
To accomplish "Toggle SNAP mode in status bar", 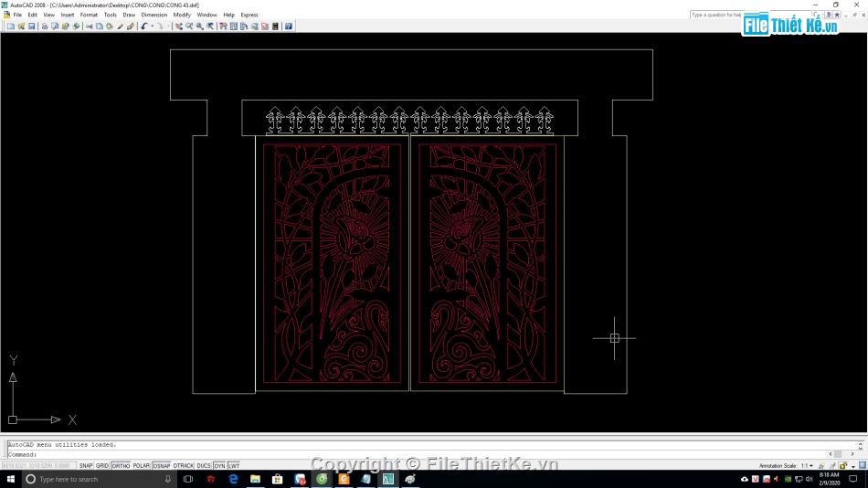I will (86, 466).
